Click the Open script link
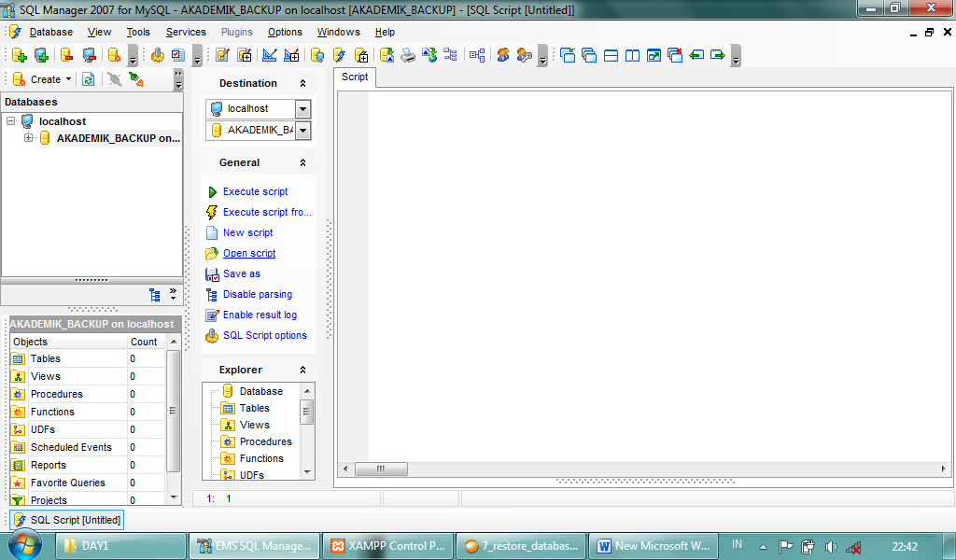The width and height of the screenshot is (956, 560). click(248, 254)
